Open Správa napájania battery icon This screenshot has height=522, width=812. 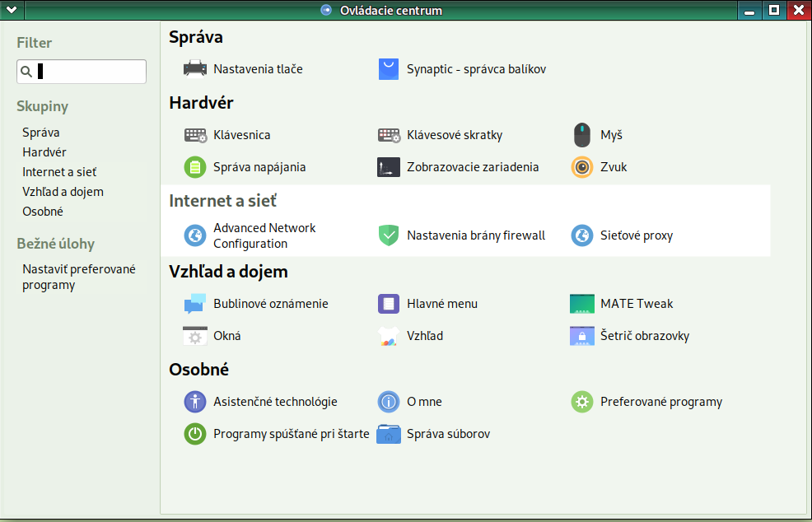(195, 167)
